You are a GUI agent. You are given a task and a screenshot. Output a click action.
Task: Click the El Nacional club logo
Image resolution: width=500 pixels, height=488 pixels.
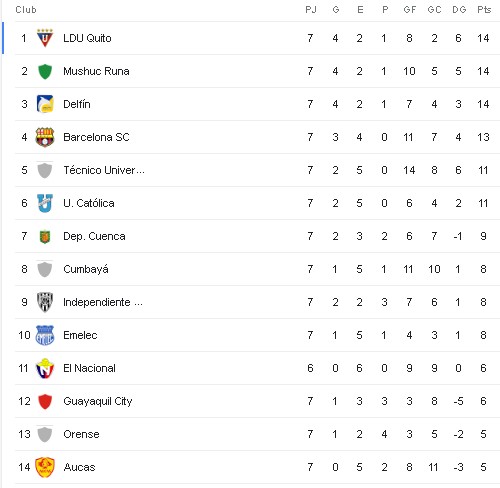(x=45, y=368)
